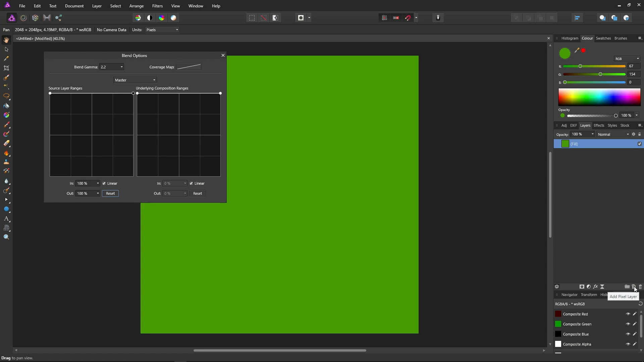Click Reset under Source Layer Ranges
The height and width of the screenshot is (362, 644).
(x=110, y=193)
